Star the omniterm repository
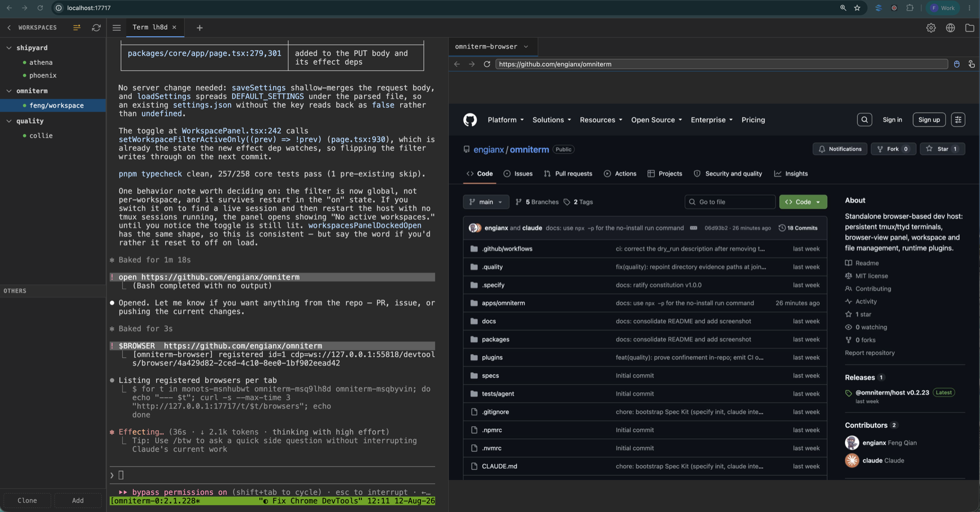 [x=942, y=149]
